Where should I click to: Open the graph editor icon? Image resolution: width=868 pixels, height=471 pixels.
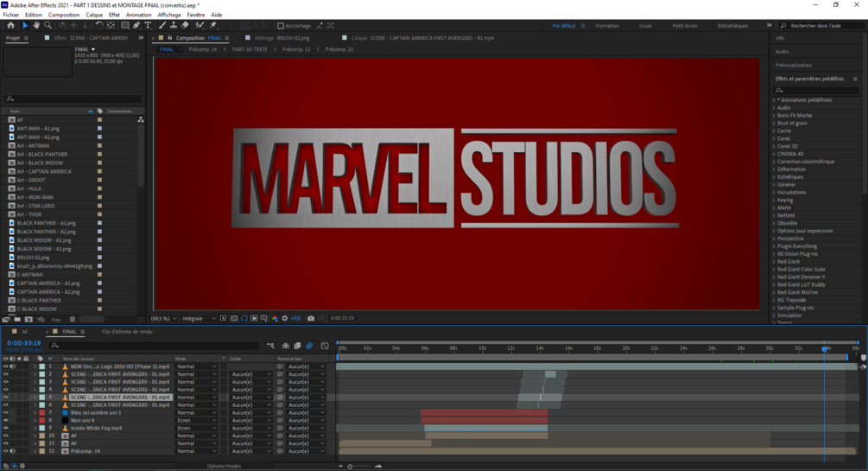point(325,346)
